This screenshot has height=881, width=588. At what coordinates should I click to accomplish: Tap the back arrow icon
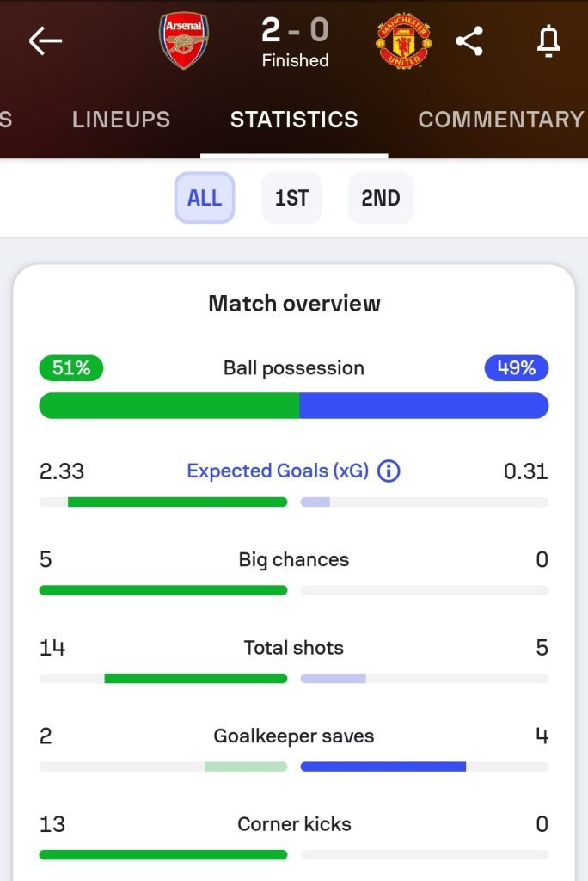pyautogui.click(x=46, y=41)
